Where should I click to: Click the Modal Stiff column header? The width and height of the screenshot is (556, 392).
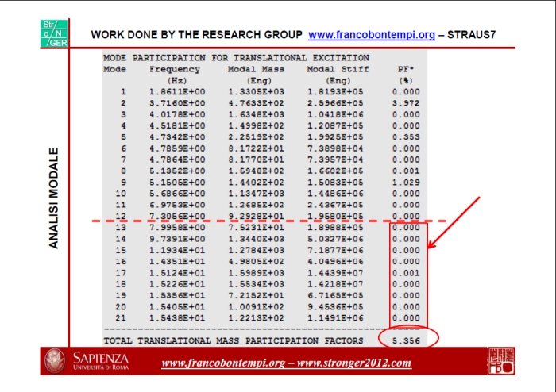[336, 69]
